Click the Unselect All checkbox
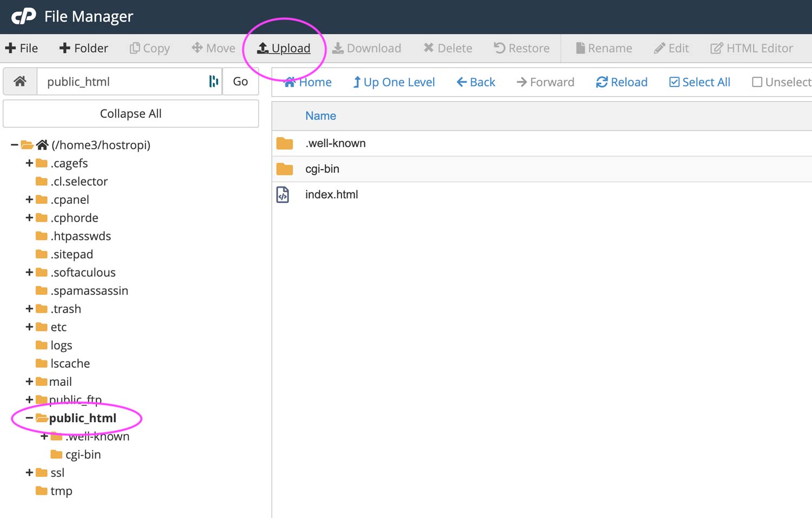 point(757,82)
